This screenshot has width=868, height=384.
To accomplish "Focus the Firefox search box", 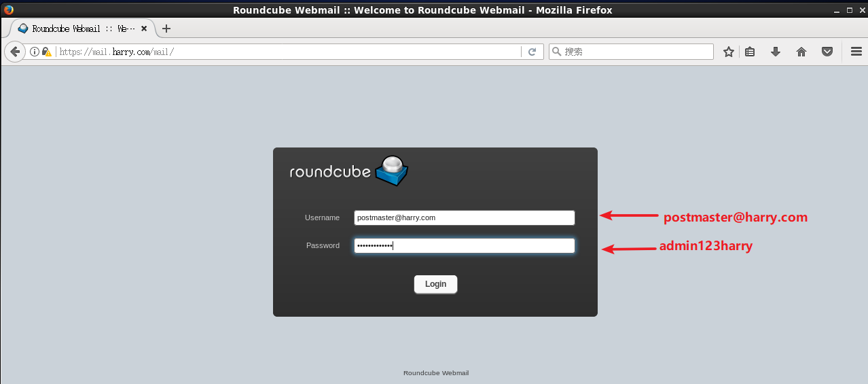I will tap(631, 52).
